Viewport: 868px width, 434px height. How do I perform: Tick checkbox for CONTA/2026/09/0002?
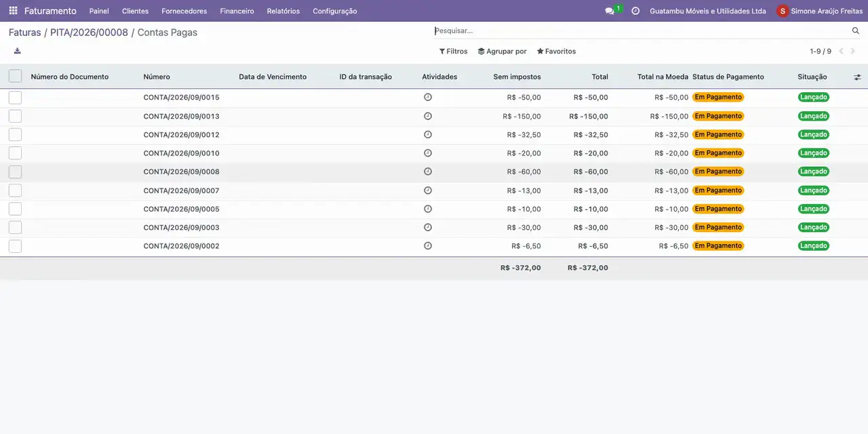pos(15,246)
